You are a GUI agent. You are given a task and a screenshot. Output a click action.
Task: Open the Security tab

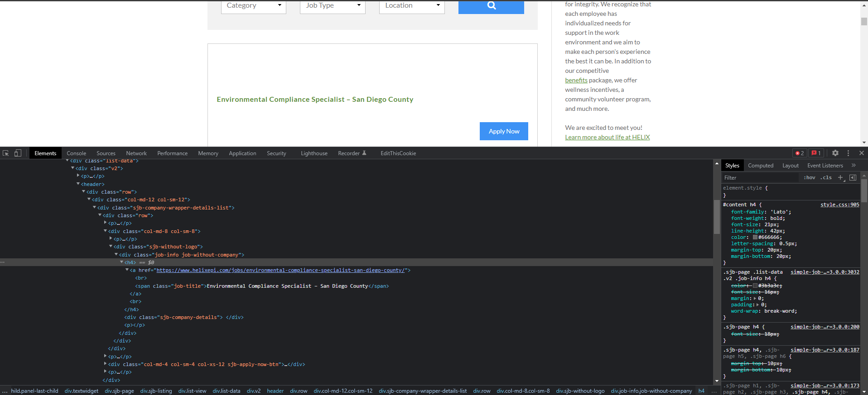[x=276, y=153]
